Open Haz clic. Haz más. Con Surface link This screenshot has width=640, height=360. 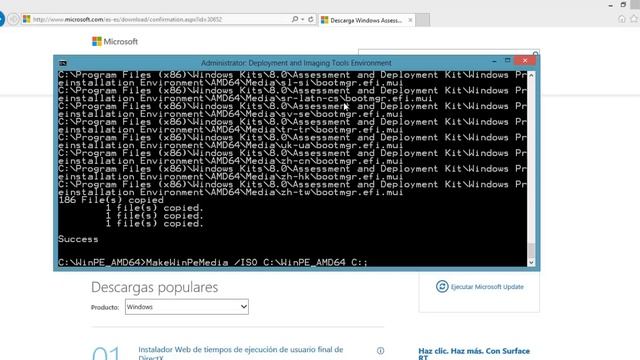[474, 353]
